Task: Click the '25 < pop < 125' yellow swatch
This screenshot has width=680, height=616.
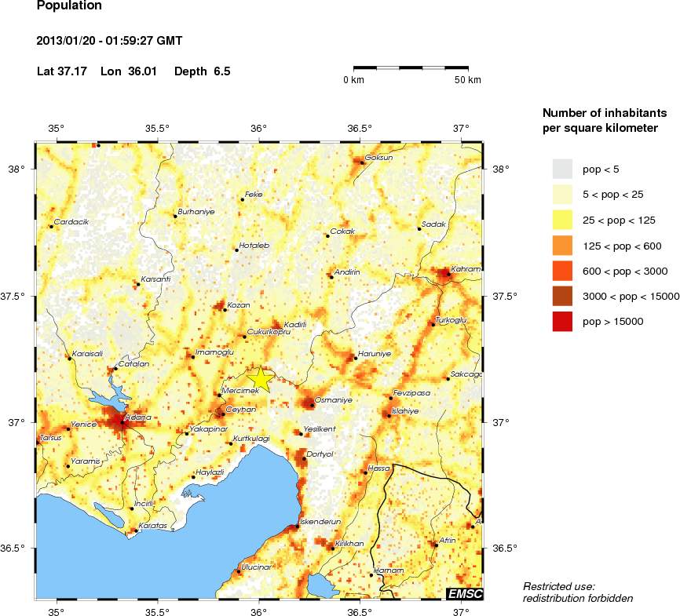Action: (x=562, y=220)
